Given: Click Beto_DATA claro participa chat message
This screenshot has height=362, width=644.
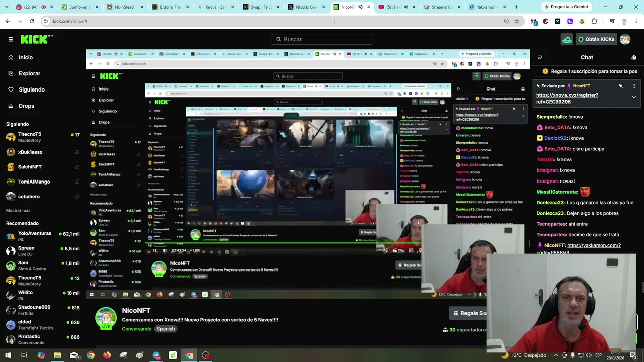Looking at the screenshot, I should pyautogui.click(x=570, y=149).
